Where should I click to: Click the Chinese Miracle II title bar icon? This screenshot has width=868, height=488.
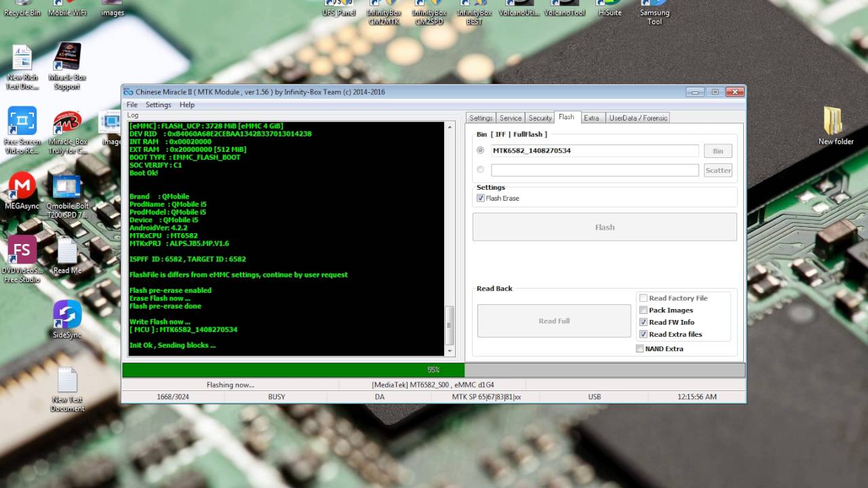click(128, 92)
